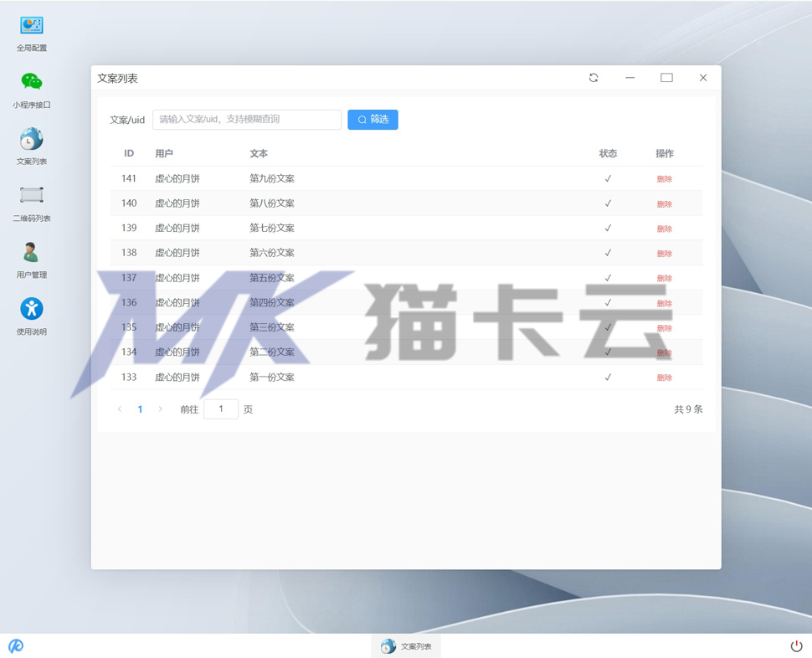The width and height of the screenshot is (812, 658).
Task: Delete row 136 第四份文案
Action: tap(665, 303)
